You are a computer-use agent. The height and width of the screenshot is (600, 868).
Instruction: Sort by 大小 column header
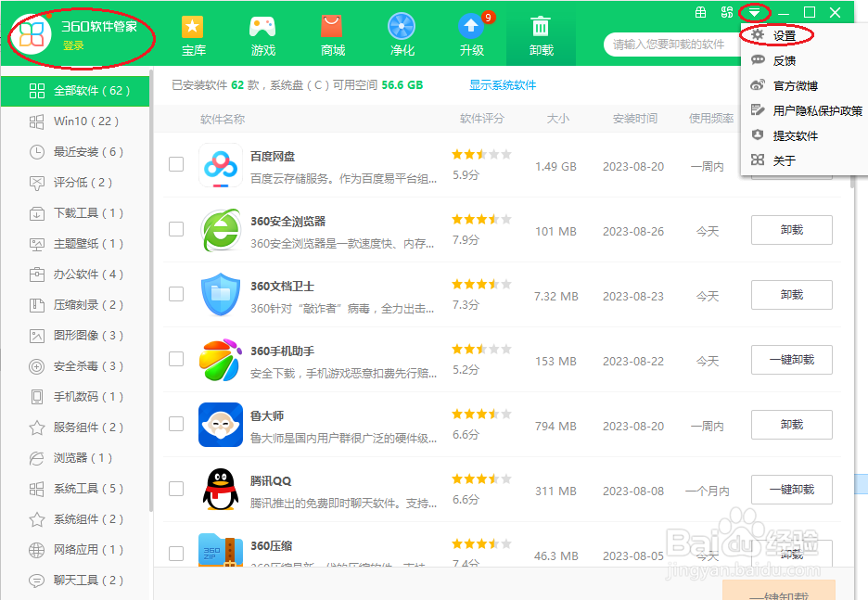[x=557, y=119]
